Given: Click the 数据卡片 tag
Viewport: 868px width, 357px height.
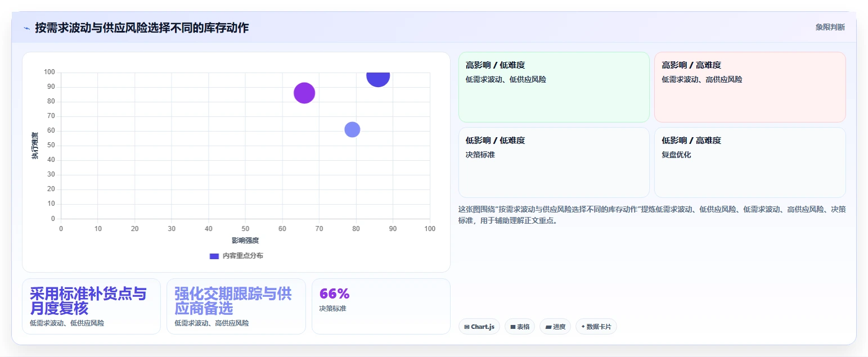Looking at the screenshot, I should click(596, 327).
